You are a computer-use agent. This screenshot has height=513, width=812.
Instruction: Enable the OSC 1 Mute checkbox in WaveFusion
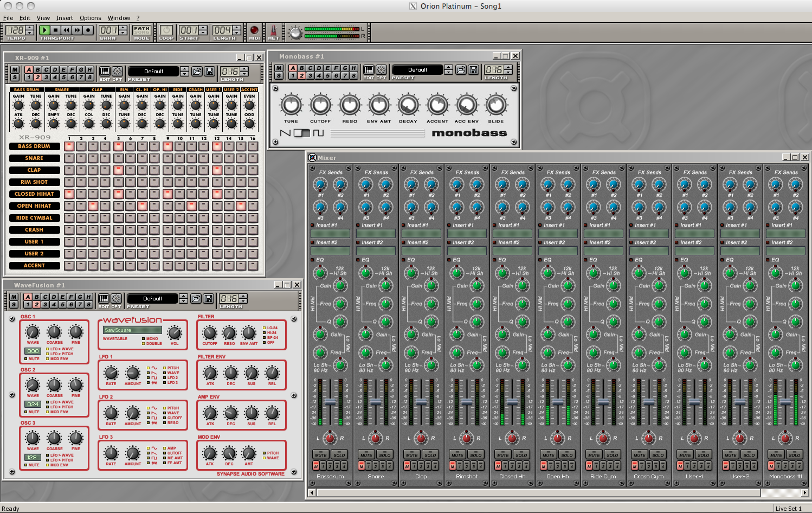[x=26, y=358]
